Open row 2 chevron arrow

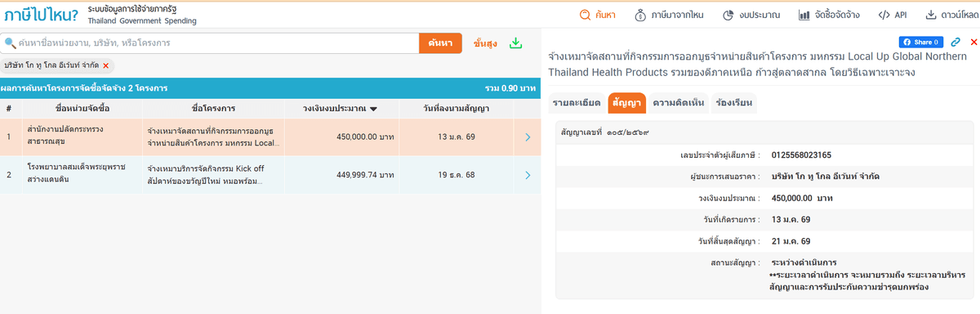pos(528,175)
